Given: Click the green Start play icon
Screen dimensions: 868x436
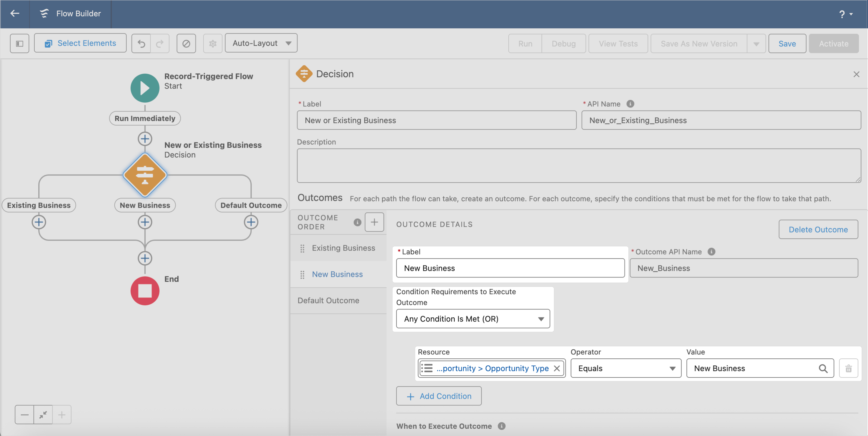Looking at the screenshot, I should tap(145, 88).
